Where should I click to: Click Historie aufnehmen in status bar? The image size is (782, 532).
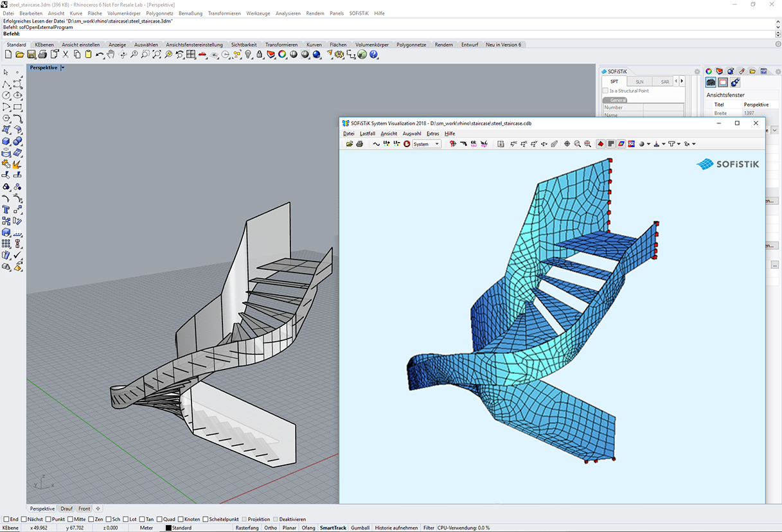(x=396, y=528)
